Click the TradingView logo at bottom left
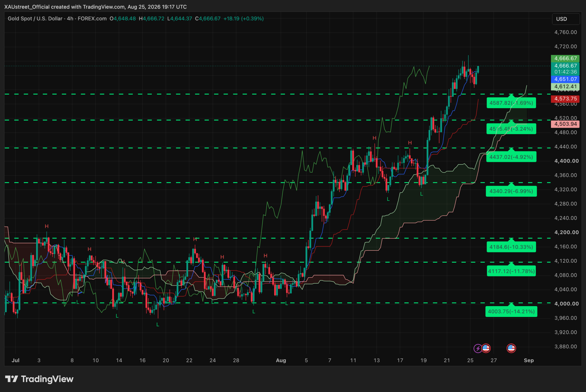The height and width of the screenshot is (392, 586). [39, 379]
